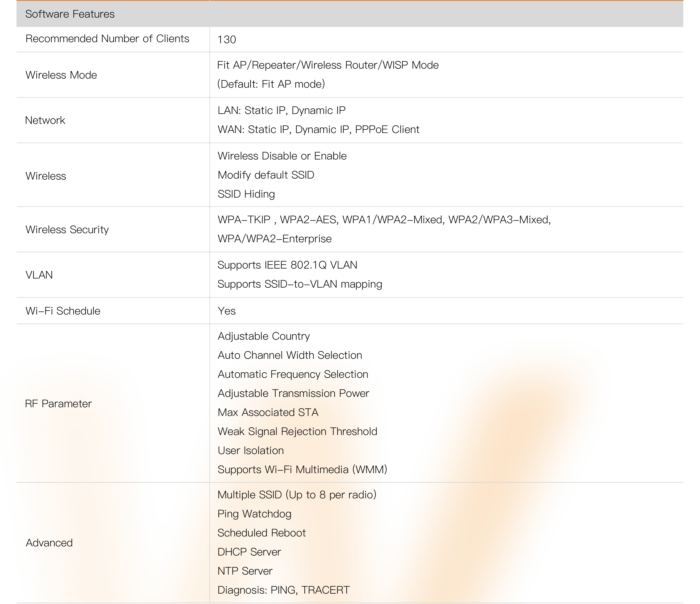Click the LAN Static IP line
Image resolution: width=700 pixels, height=604 pixels.
tap(282, 111)
